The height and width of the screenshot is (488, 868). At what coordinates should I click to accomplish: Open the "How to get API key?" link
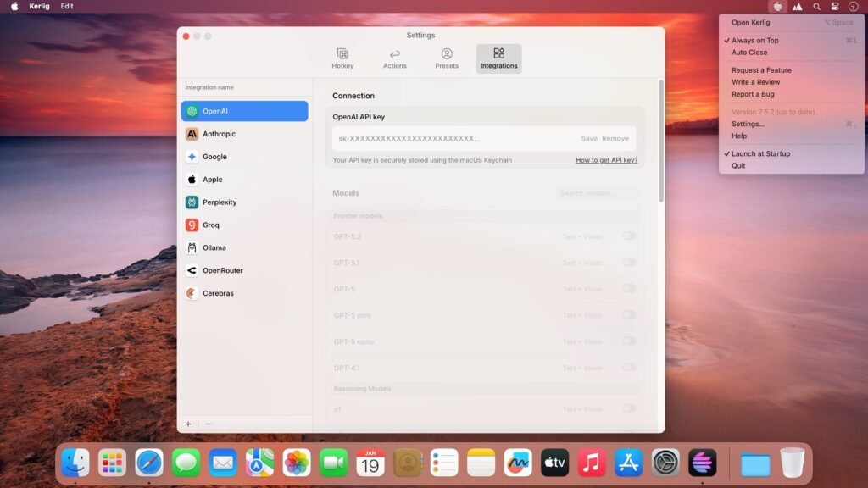click(606, 160)
